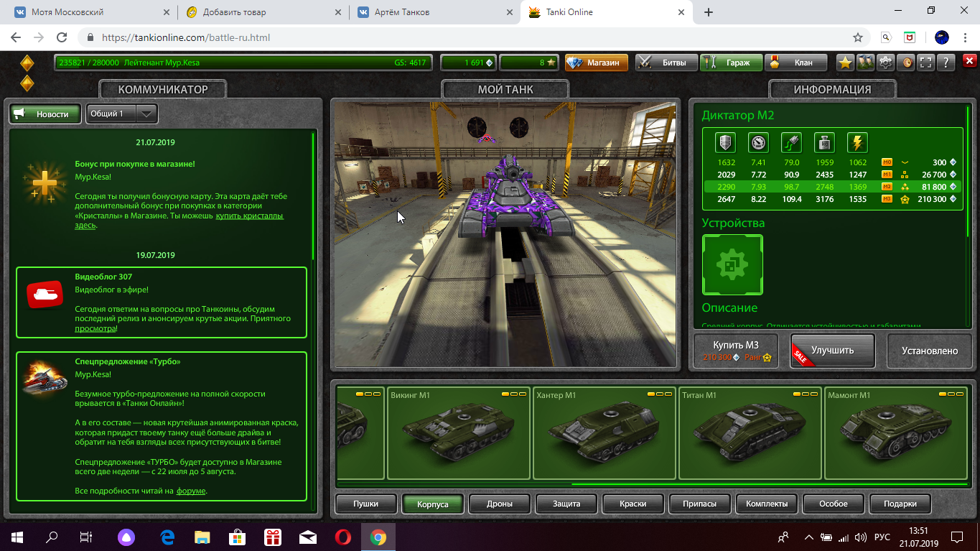Switch to the Корпуса hulls tab
The height and width of the screenshot is (551, 980).
pos(432,504)
